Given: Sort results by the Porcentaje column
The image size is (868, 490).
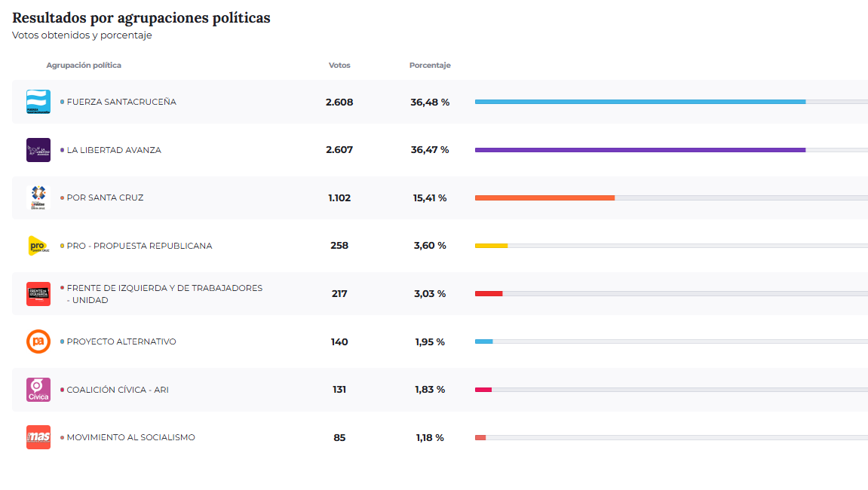Looking at the screenshot, I should (x=430, y=65).
